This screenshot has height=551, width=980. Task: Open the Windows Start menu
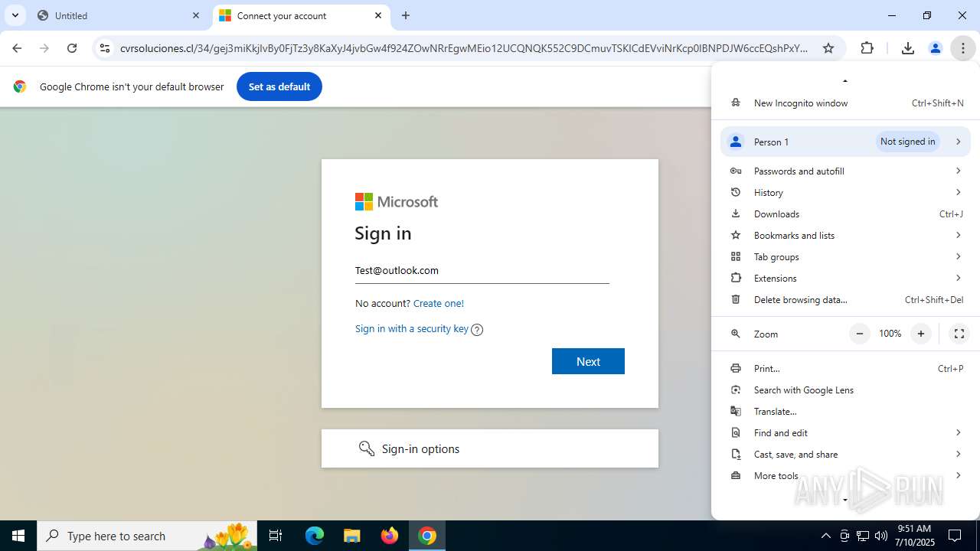tap(18, 536)
